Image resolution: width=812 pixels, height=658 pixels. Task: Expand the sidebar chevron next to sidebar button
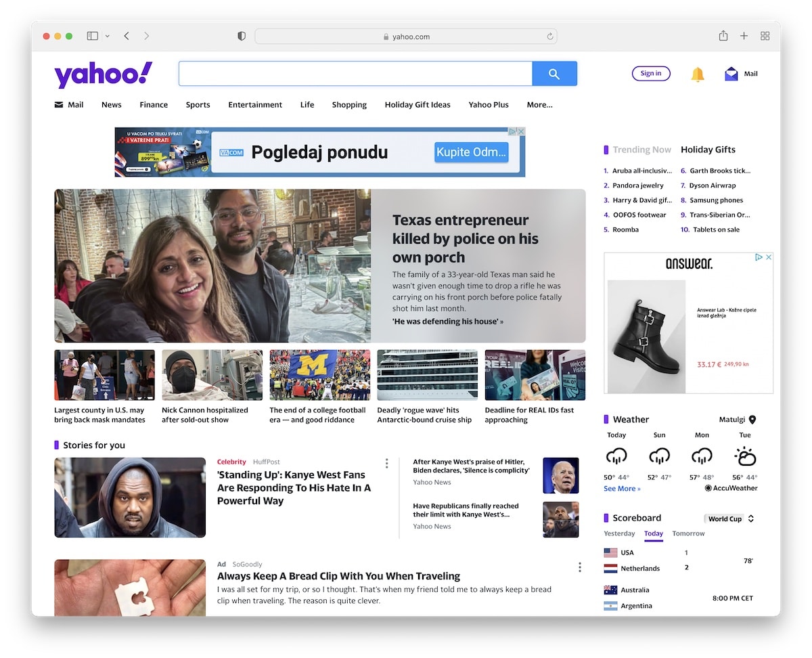click(107, 36)
